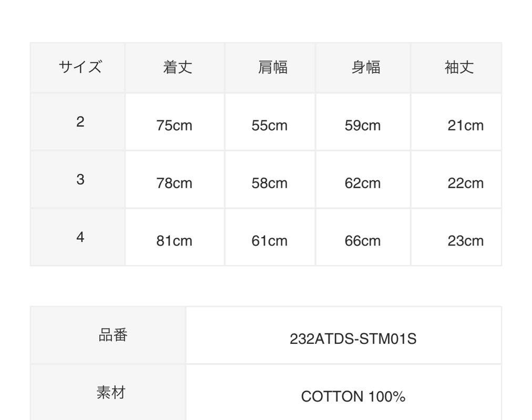Click the 品番 label cell
This screenshot has width=532, height=420.
108,335
